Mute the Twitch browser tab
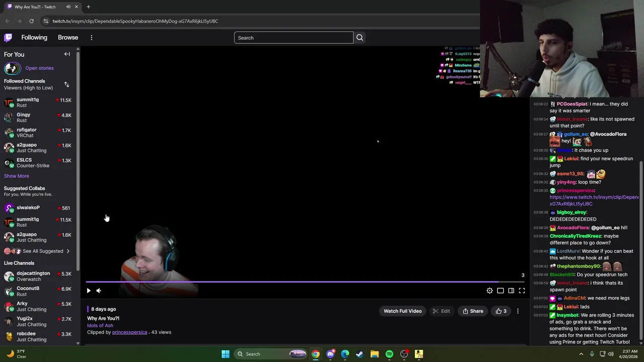644x362 pixels. pos(68,7)
